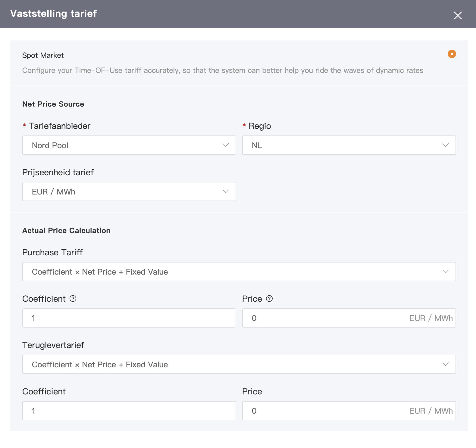Screen dimensions: 476x448
Task: Click the Coefficient help question mark icon
Action: click(73, 298)
